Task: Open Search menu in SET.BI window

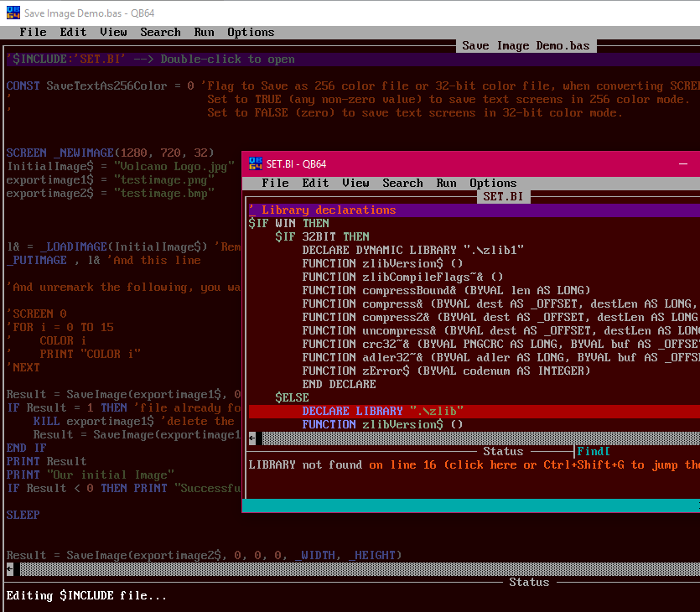Action: coord(402,183)
